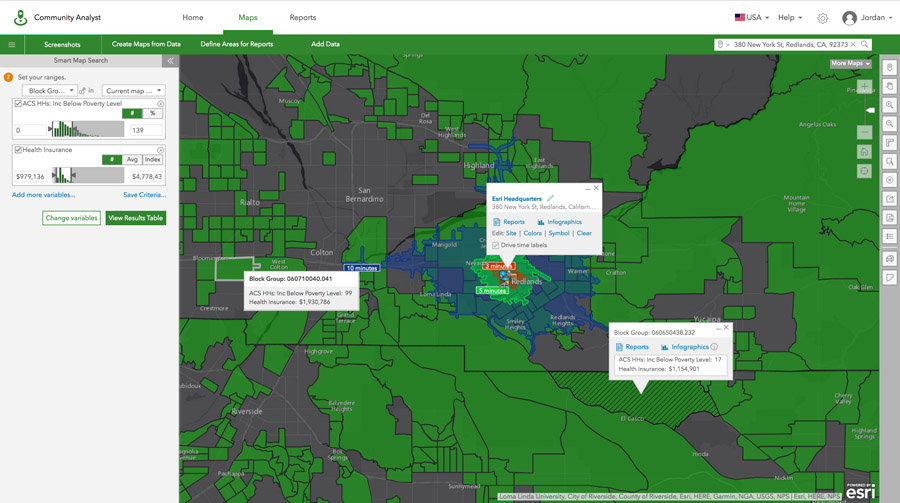900x503 pixels.
Task: Open the settings gear icon
Action: 823,18
